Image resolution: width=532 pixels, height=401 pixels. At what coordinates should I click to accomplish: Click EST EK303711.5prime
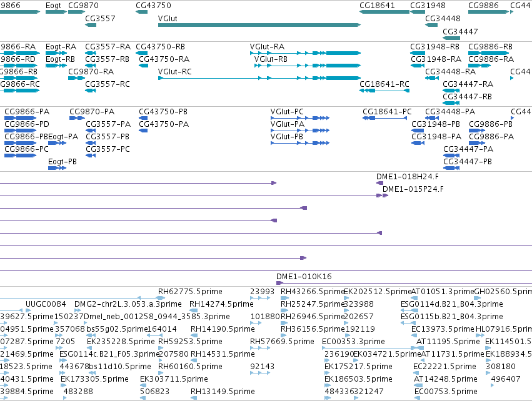click(x=143, y=385)
